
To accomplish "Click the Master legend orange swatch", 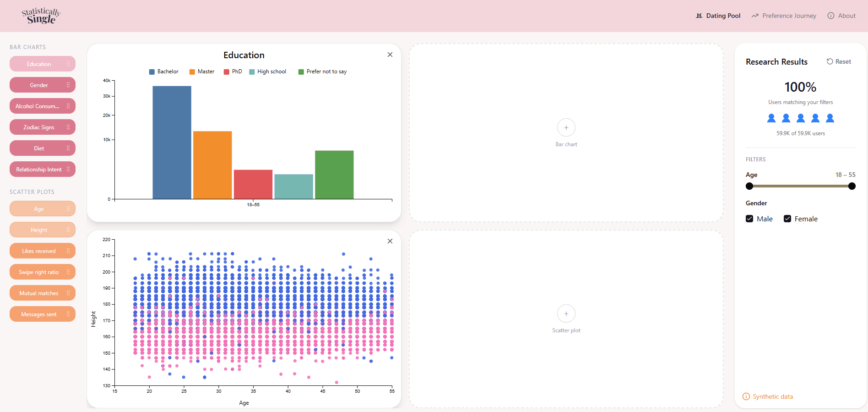I will point(192,72).
